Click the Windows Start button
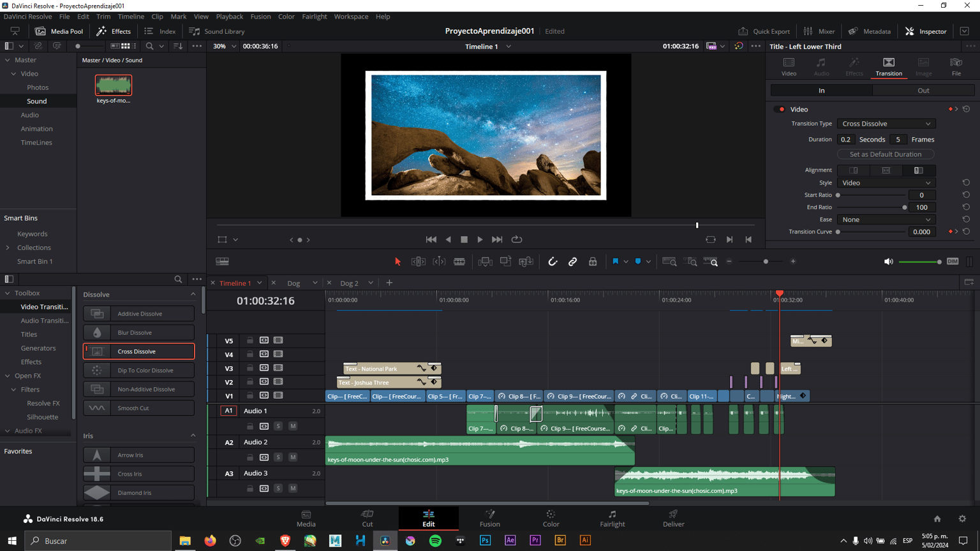This screenshot has width=980, height=551. 12,541
